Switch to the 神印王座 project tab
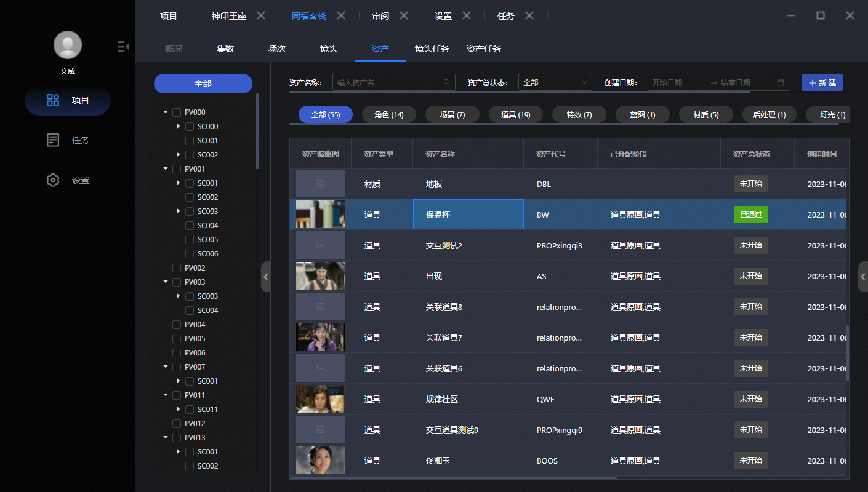Viewport: 868px width, 492px height. click(229, 16)
